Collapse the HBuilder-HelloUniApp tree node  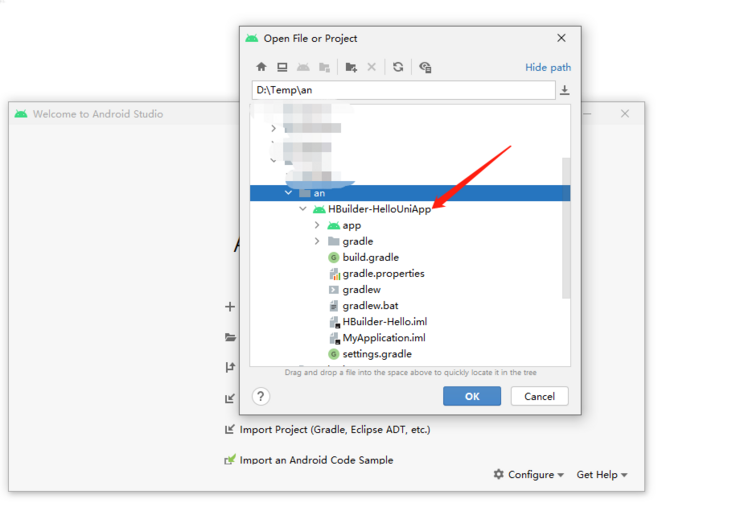pos(303,209)
